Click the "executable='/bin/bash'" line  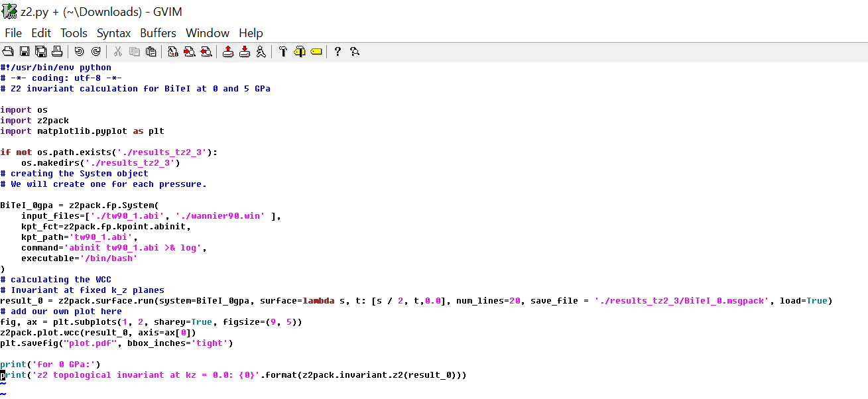(x=80, y=258)
